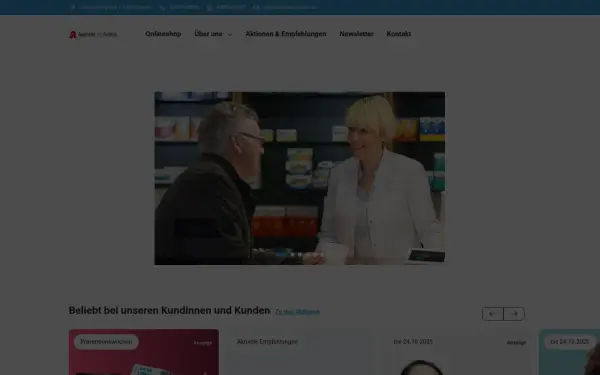
Task: Open Aktionen & Empfehlungen page
Action: coord(286,34)
